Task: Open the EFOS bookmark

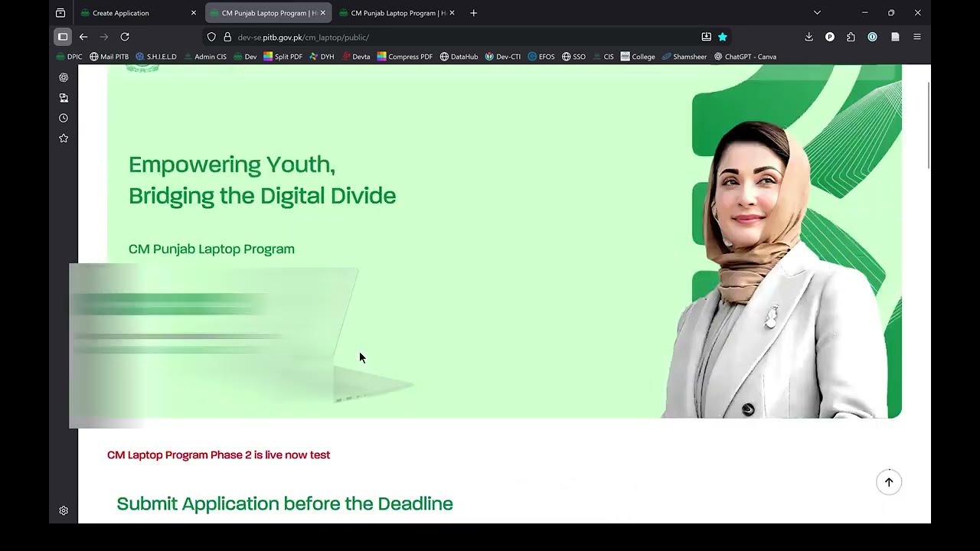Action: (541, 57)
